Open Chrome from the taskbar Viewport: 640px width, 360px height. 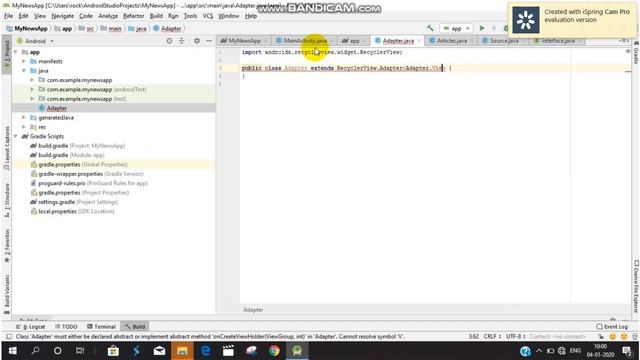click(274, 351)
